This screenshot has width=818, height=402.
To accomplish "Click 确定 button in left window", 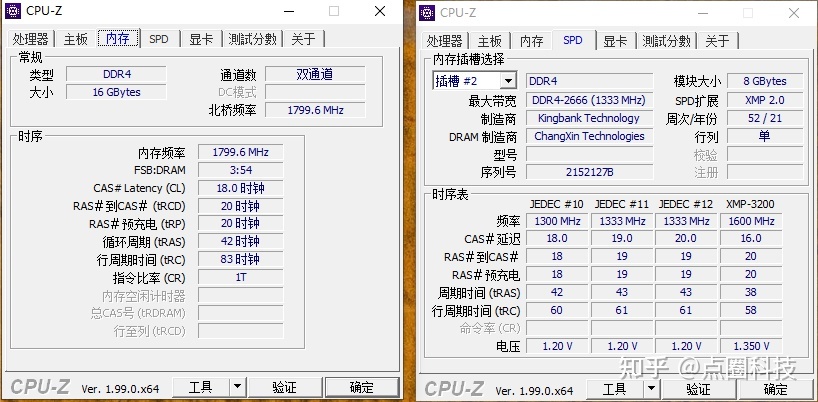I will [x=362, y=387].
